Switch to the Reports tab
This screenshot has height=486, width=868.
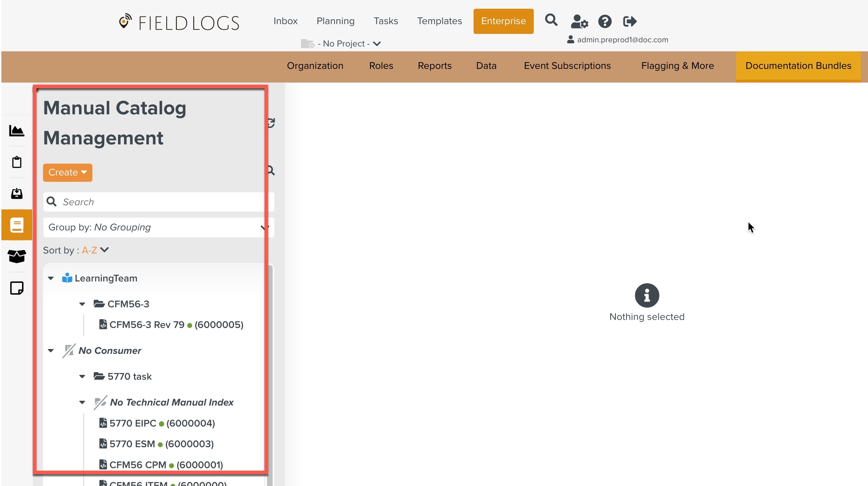[x=435, y=66]
